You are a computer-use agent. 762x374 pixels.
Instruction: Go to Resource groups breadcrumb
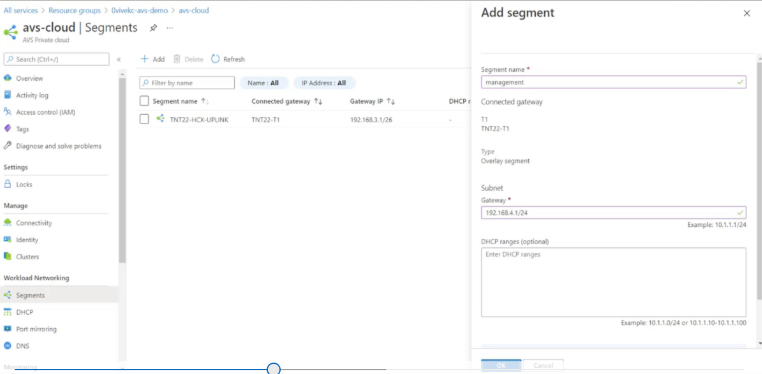pos(75,10)
